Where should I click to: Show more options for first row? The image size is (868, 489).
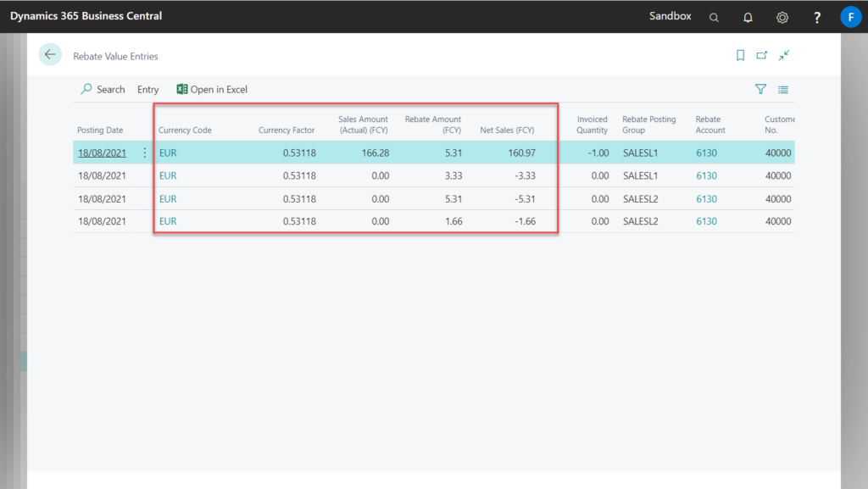point(144,153)
